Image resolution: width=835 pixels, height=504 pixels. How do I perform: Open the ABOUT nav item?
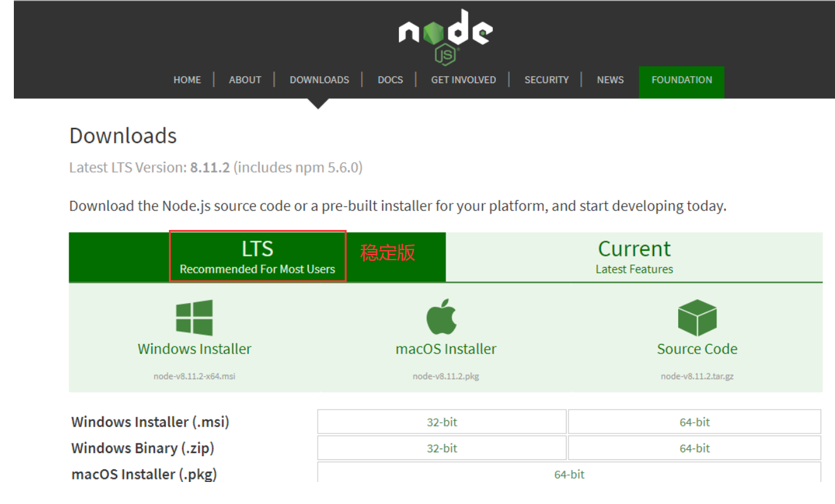245,80
